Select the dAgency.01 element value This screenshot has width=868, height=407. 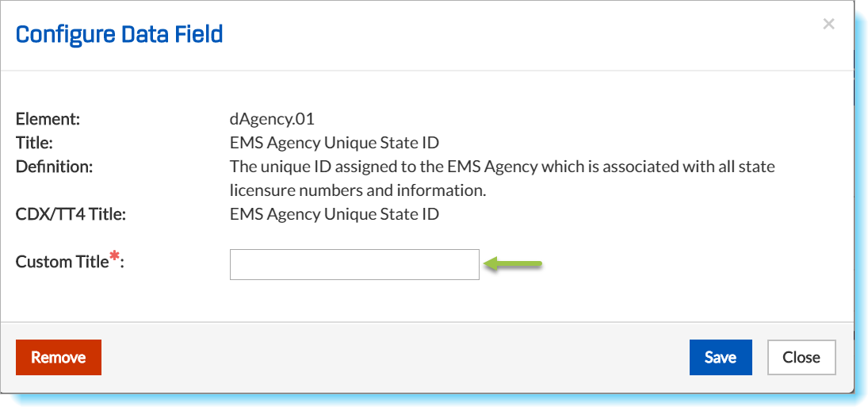tap(272, 120)
